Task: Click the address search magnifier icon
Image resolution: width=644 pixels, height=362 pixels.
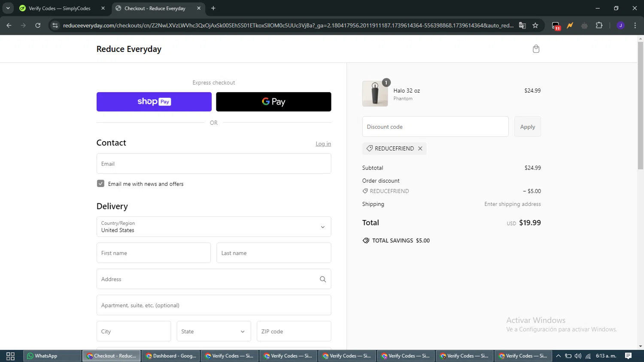Action: (x=323, y=279)
